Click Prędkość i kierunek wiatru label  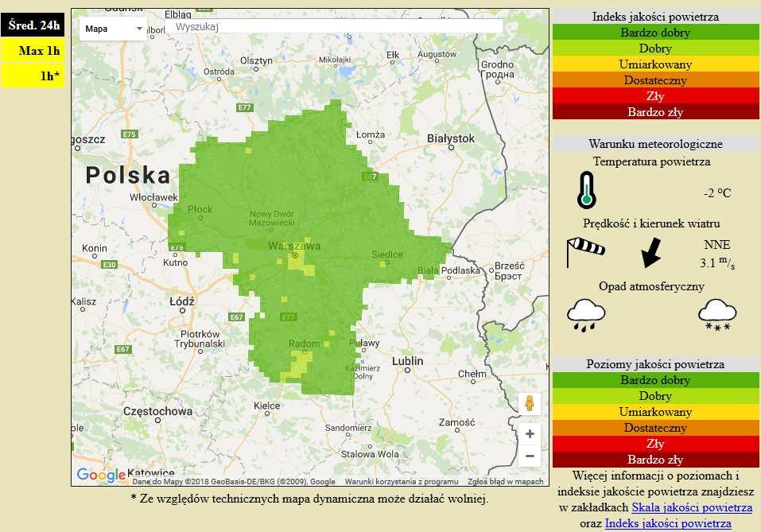652,223
